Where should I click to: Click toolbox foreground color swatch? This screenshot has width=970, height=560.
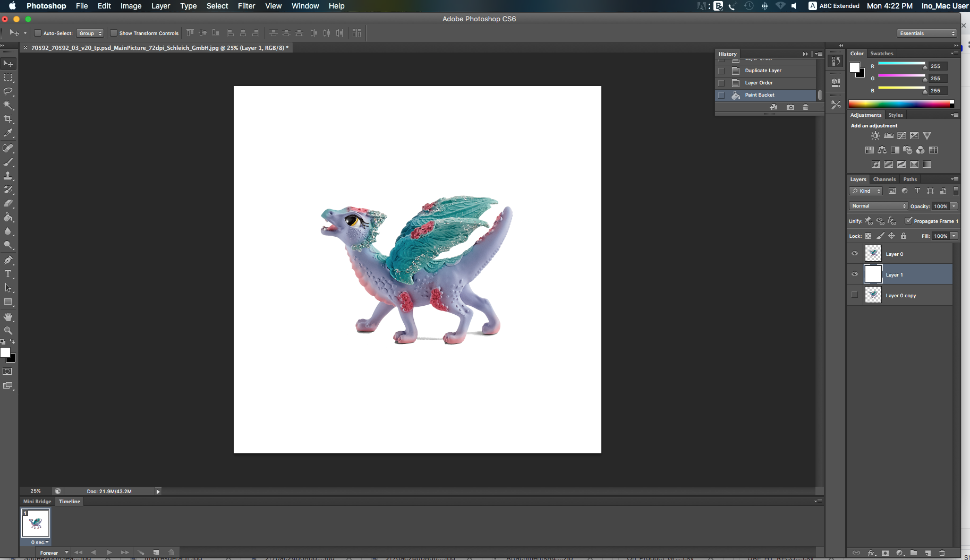pos(5,353)
